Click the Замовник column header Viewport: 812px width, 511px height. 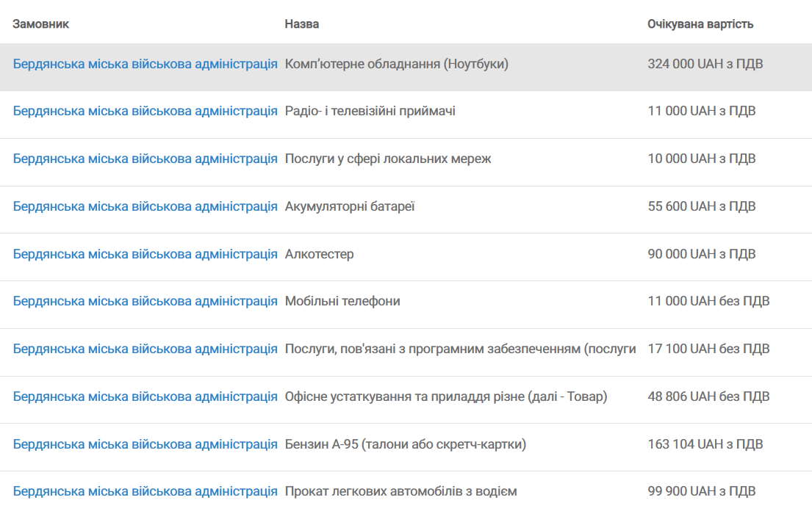(x=40, y=24)
